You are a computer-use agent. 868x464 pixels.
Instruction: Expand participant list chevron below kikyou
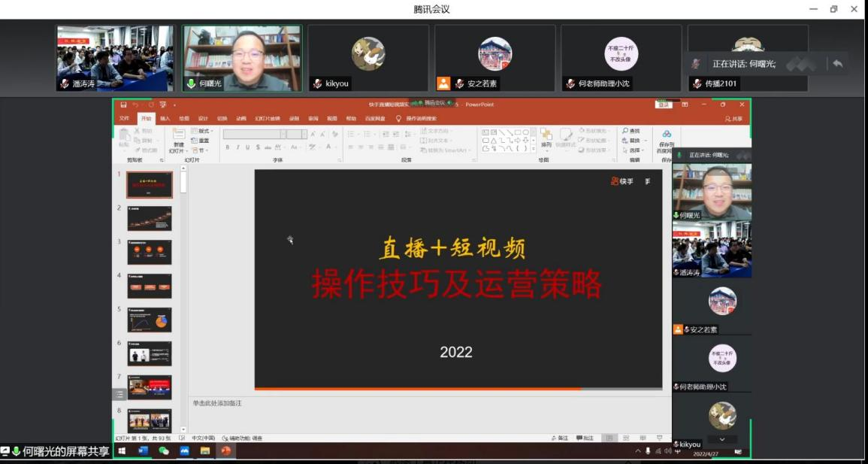pos(722,439)
